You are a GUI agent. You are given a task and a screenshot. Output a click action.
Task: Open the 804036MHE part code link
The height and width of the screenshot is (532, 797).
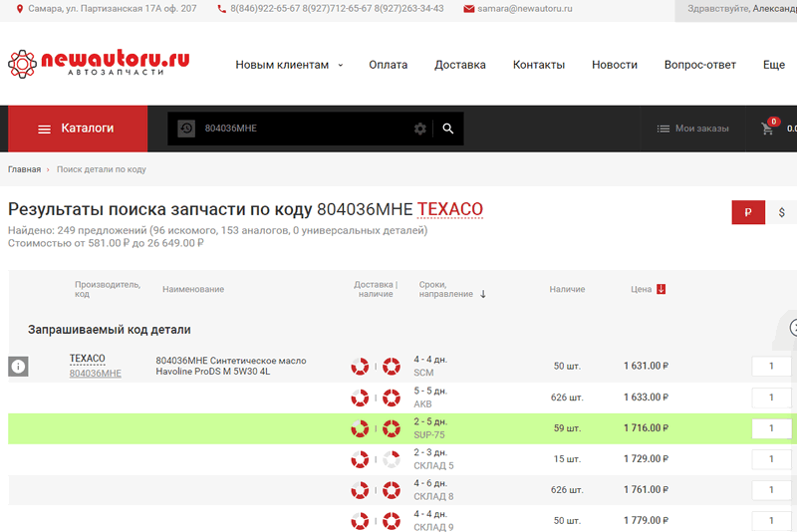point(95,374)
